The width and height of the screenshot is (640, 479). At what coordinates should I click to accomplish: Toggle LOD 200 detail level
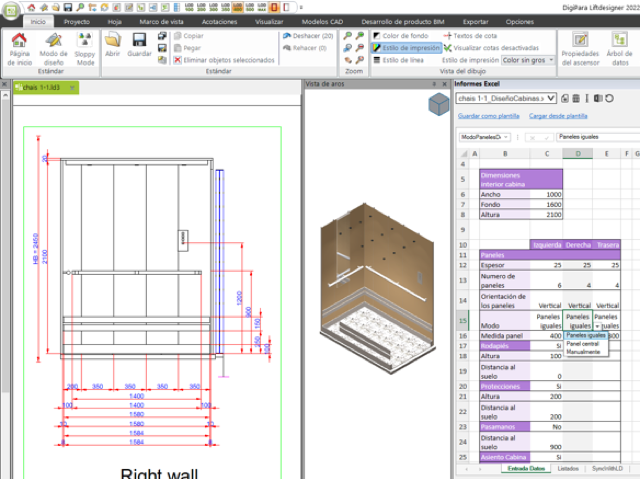[x=201, y=7]
